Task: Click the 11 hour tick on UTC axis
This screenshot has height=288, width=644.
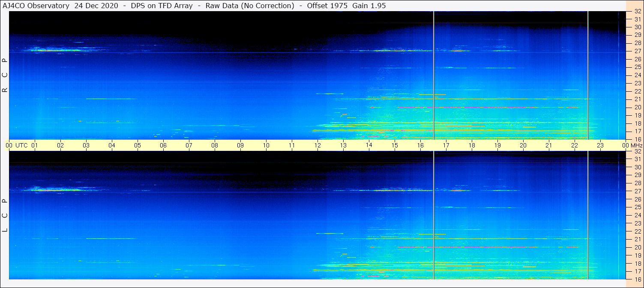Action: pyautogui.click(x=292, y=145)
